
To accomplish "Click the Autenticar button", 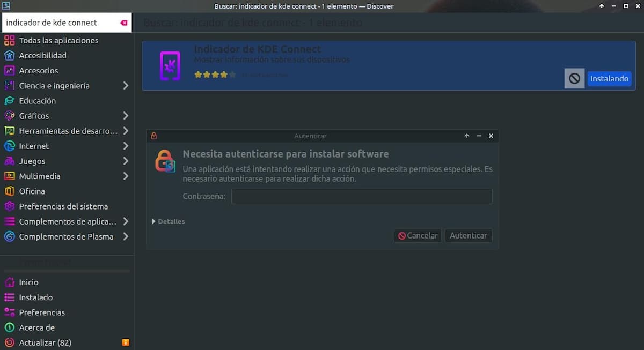I will coord(468,236).
